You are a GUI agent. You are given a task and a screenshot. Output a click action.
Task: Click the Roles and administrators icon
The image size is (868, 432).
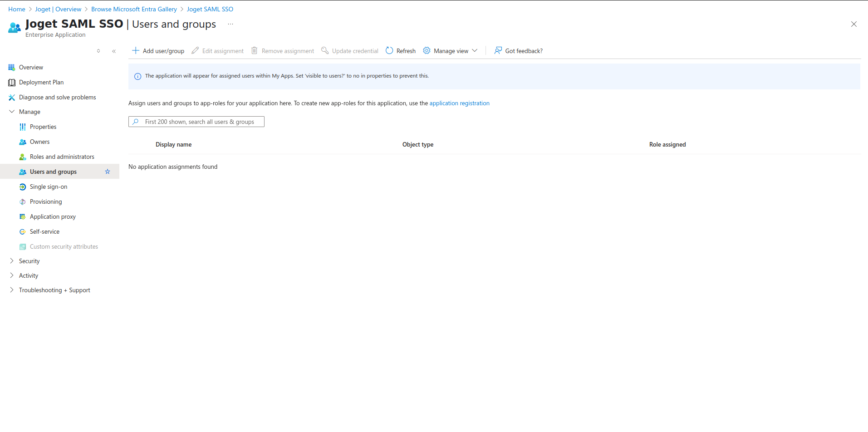pos(23,157)
